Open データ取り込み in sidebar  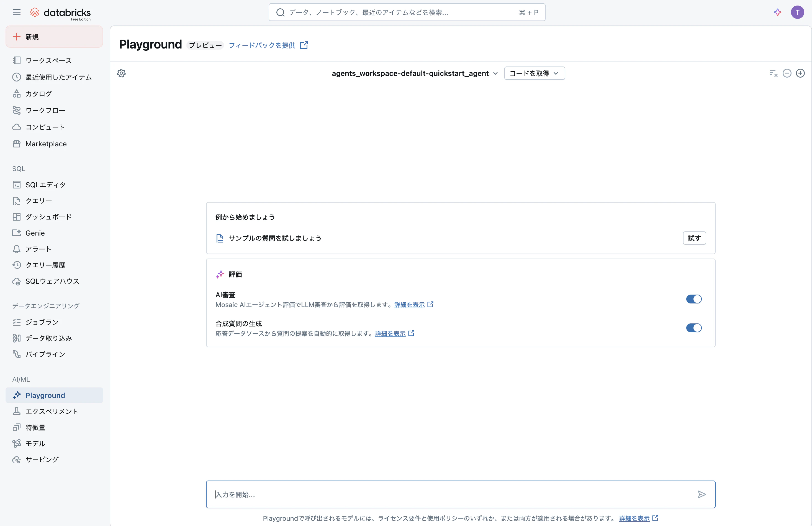54,338
